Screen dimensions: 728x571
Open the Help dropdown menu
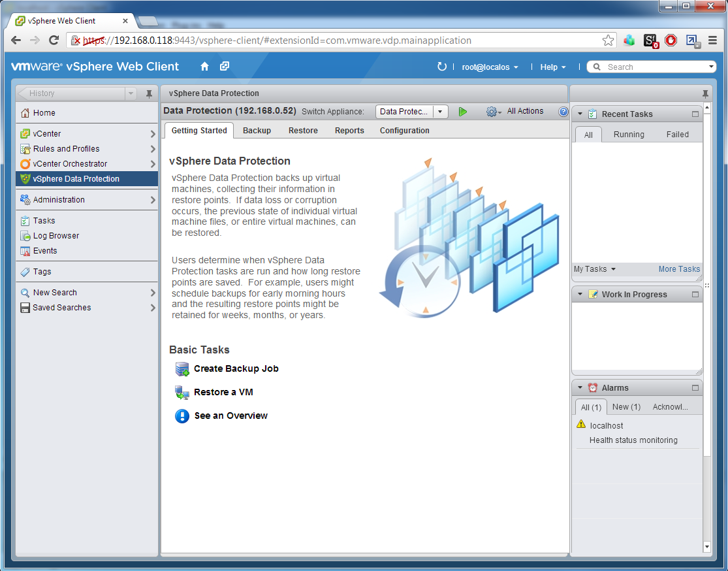553,67
